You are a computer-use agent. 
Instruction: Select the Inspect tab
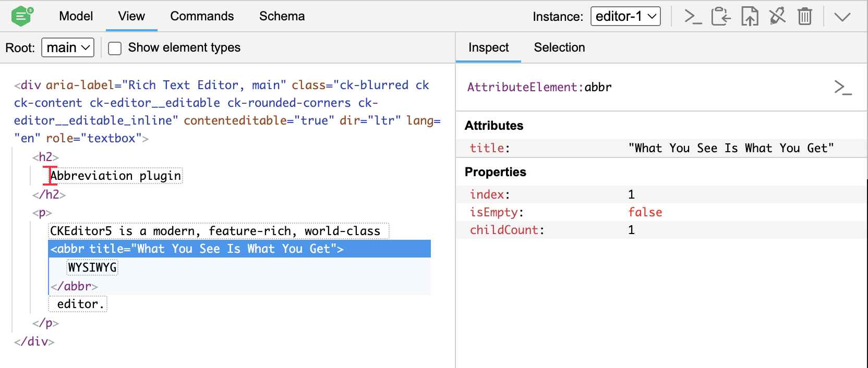(x=488, y=47)
